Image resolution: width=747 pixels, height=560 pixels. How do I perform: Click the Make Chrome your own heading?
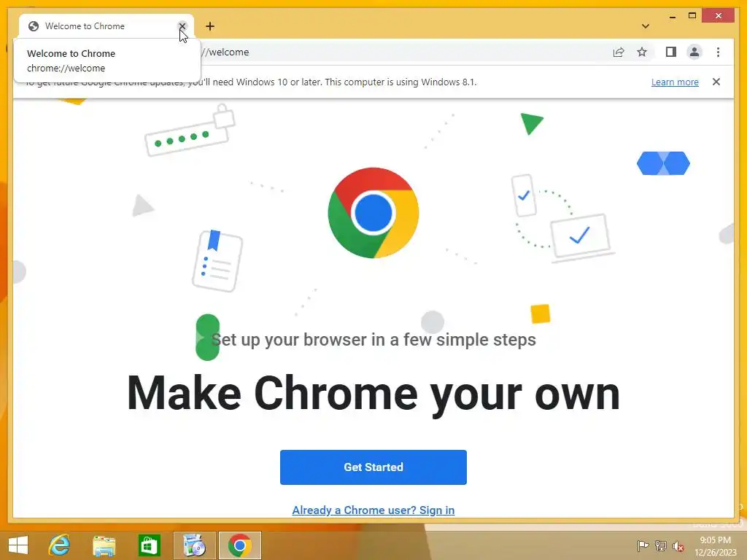pyautogui.click(x=373, y=393)
